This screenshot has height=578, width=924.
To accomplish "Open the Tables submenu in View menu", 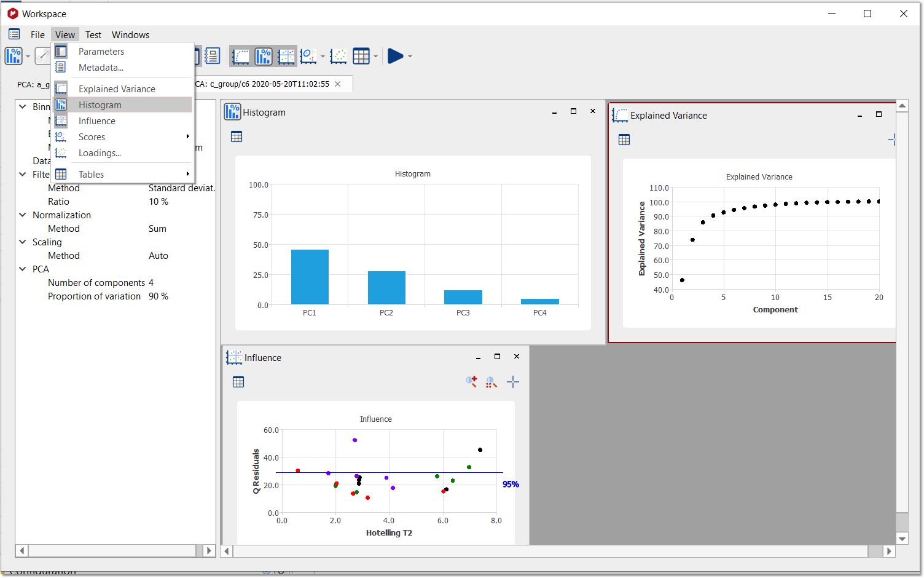I will [123, 175].
